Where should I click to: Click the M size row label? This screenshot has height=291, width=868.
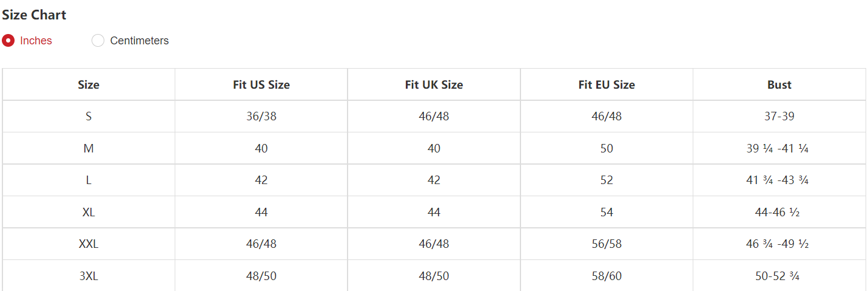point(89,148)
